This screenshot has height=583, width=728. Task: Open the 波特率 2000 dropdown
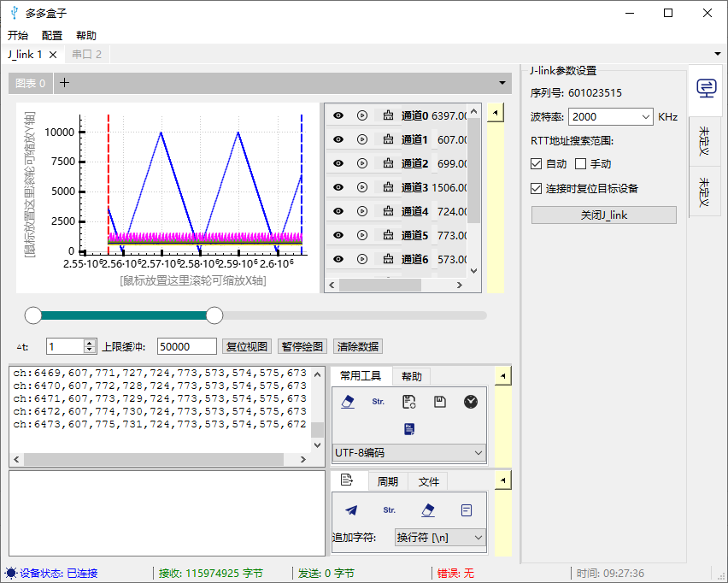point(611,116)
